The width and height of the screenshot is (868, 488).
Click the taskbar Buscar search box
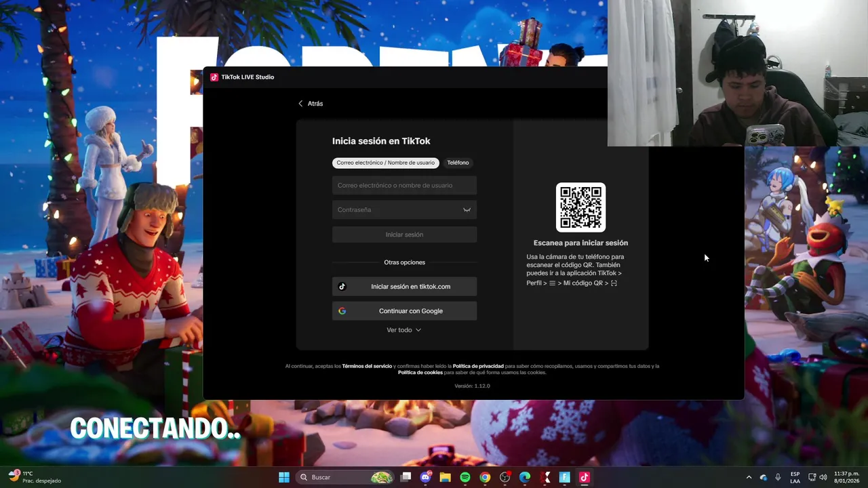pyautogui.click(x=346, y=477)
